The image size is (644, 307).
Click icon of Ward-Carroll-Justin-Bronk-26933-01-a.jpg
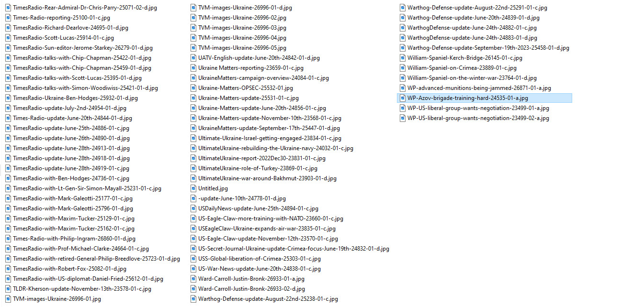[x=193, y=279]
